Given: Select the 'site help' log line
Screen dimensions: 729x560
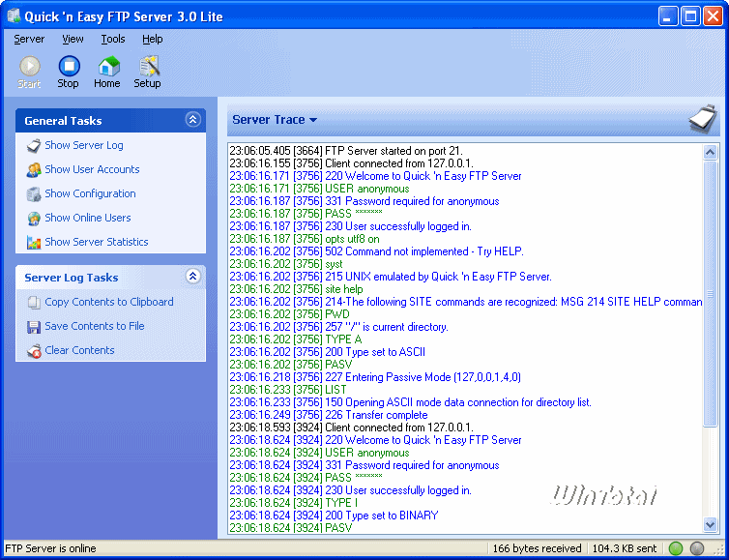Looking at the screenshot, I should click(x=296, y=289).
